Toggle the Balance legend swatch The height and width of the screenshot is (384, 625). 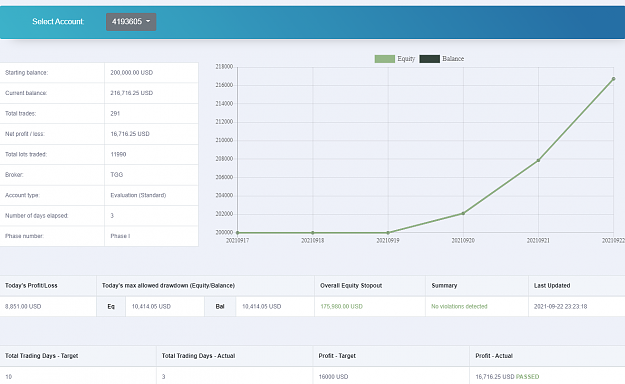pyautogui.click(x=430, y=59)
